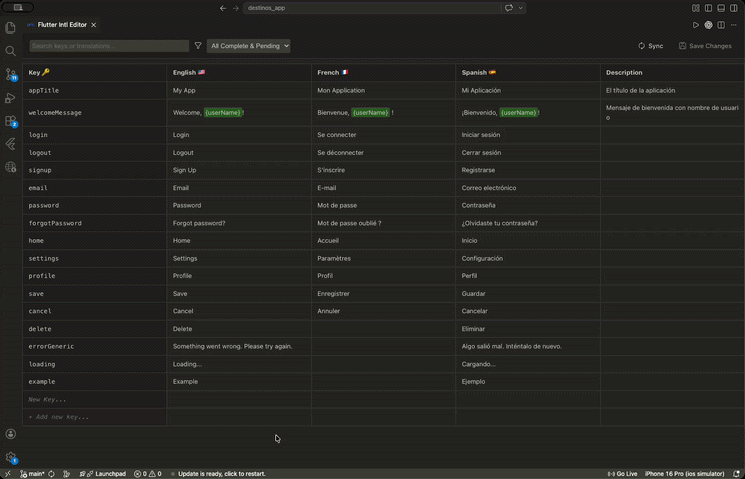Click the main branch in the status bar
Image resolution: width=745 pixels, height=479 pixels.
point(33,474)
